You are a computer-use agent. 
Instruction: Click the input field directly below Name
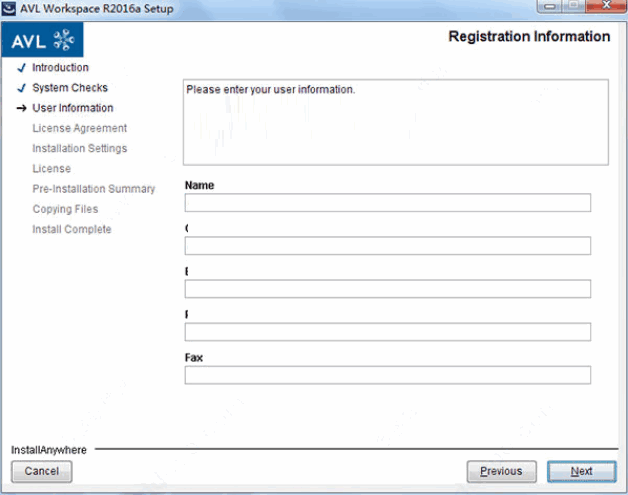pos(387,246)
